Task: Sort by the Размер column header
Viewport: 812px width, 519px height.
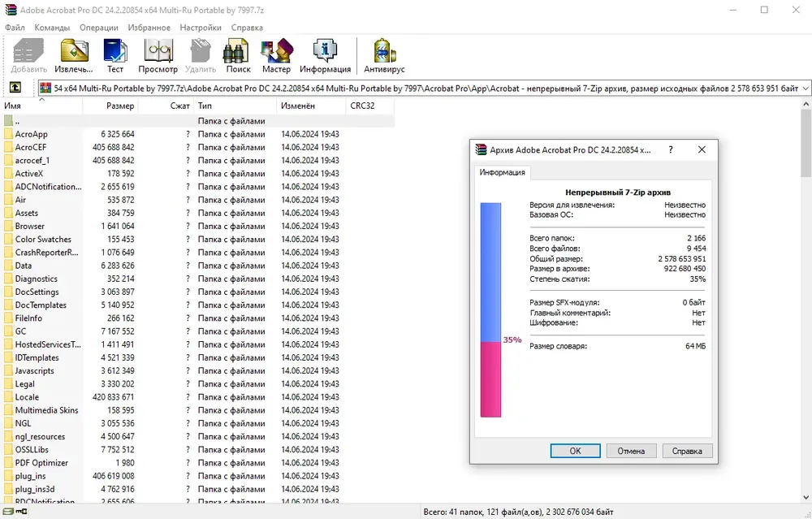Action: (x=110, y=106)
